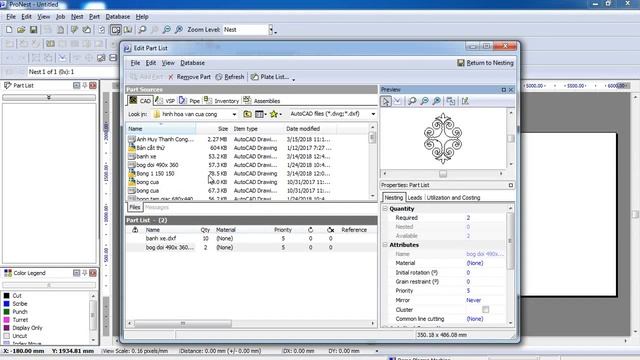Click the highlighted nest view toolbar icon

point(116,30)
